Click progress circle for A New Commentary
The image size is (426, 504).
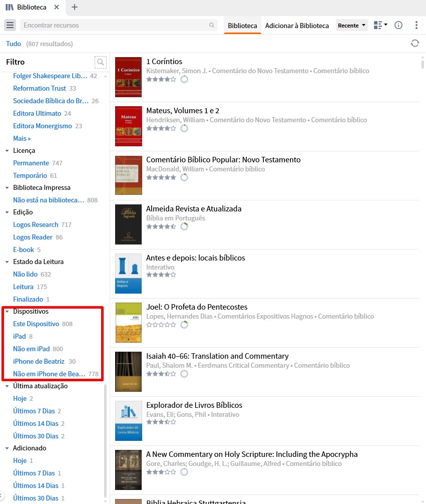coord(184,472)
